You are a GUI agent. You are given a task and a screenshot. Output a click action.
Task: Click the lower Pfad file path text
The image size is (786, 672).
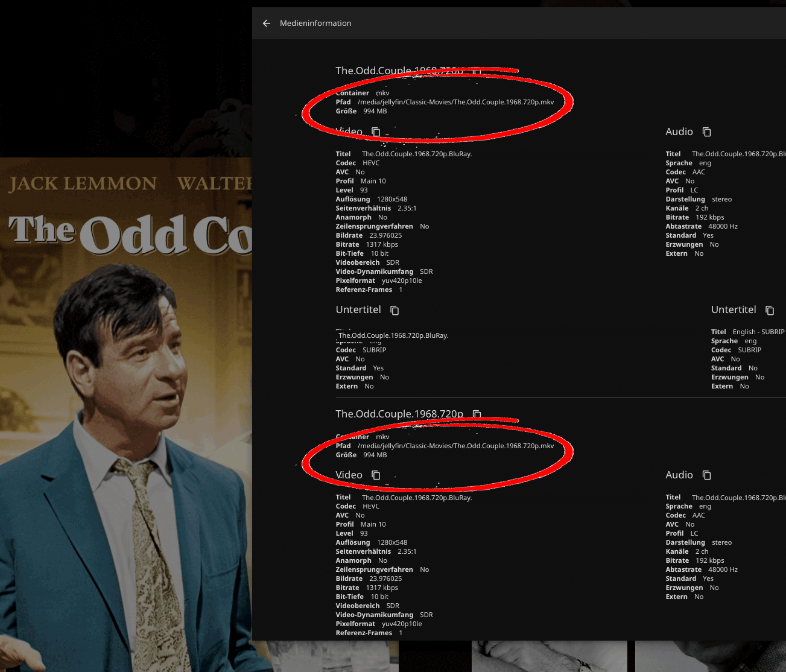tap(455, 446)
